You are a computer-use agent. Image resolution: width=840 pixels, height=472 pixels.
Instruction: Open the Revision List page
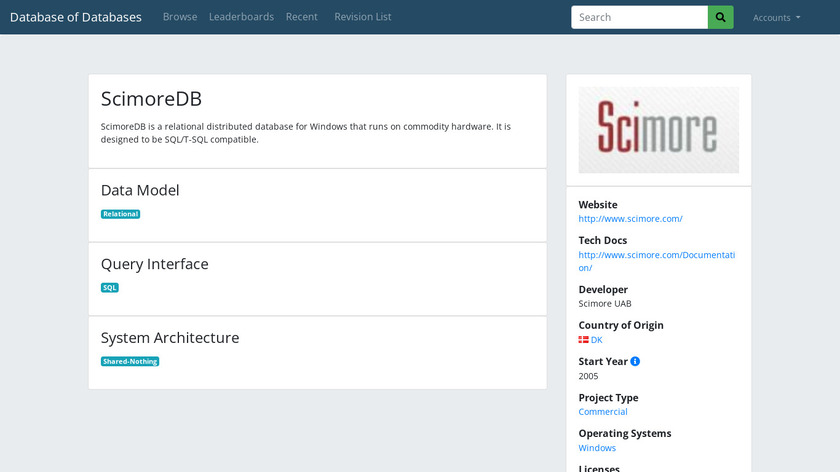tap(362, 17)
